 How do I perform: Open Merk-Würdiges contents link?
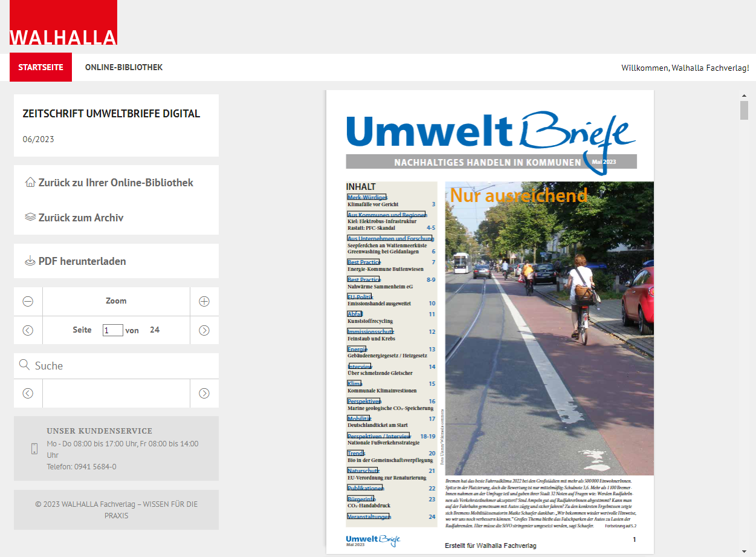pos(367,197)
